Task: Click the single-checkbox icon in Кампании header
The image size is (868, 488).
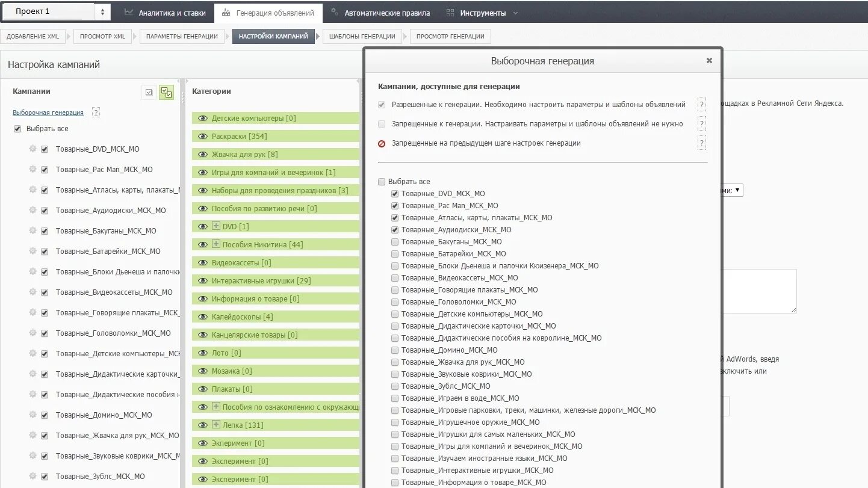Action: 149,92
